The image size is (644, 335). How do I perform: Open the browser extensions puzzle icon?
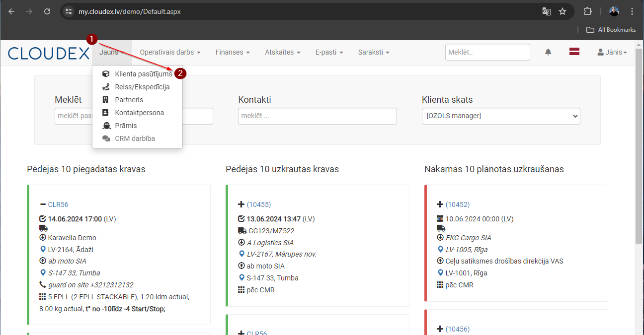tap(587, 11)
